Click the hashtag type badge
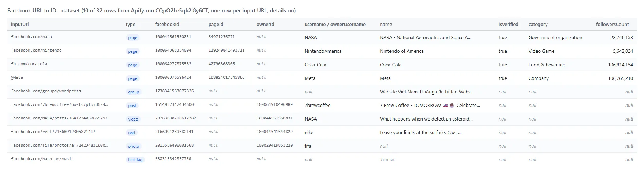The width and height of the screenshot is (644, 173). click(135, 160)
